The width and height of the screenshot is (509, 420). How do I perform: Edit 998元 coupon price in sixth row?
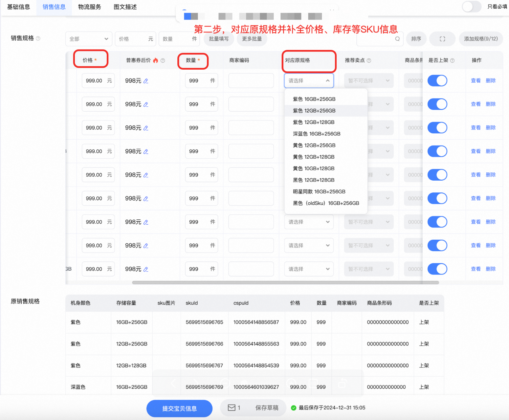coord(146,199)
